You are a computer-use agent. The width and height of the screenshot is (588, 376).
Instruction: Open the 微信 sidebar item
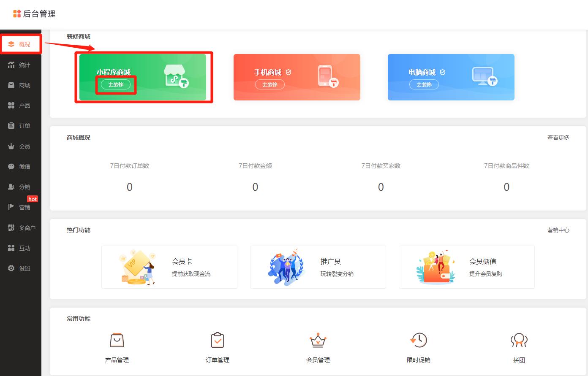pos(21,166)
